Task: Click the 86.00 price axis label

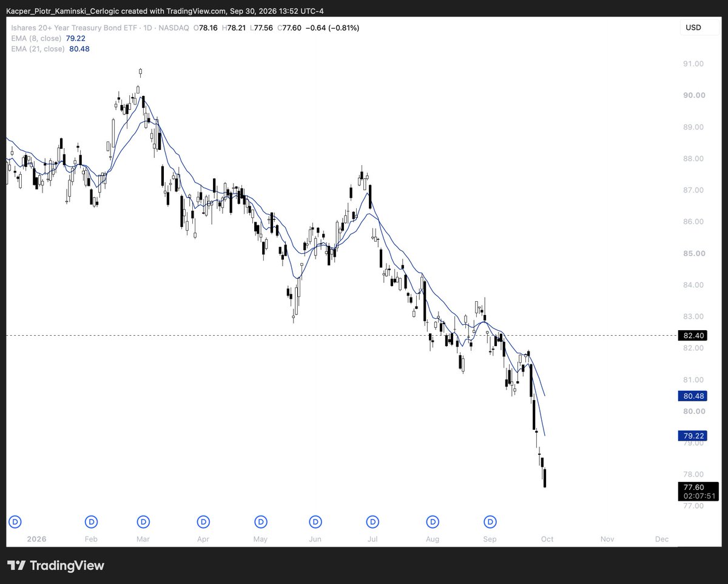Action: tap(693, 222)
